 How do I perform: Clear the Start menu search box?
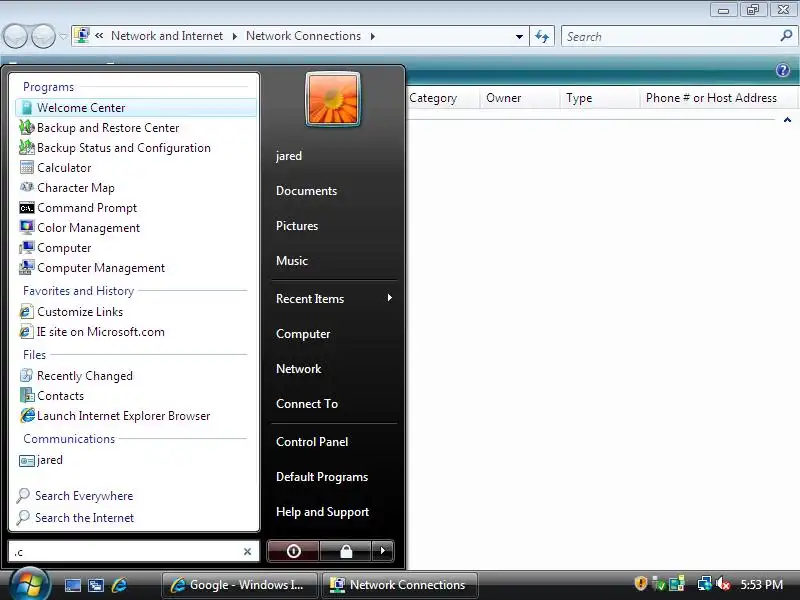point(247,552)
